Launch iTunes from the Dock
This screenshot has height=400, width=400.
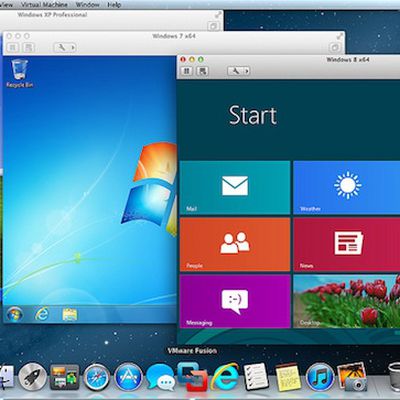320,377
